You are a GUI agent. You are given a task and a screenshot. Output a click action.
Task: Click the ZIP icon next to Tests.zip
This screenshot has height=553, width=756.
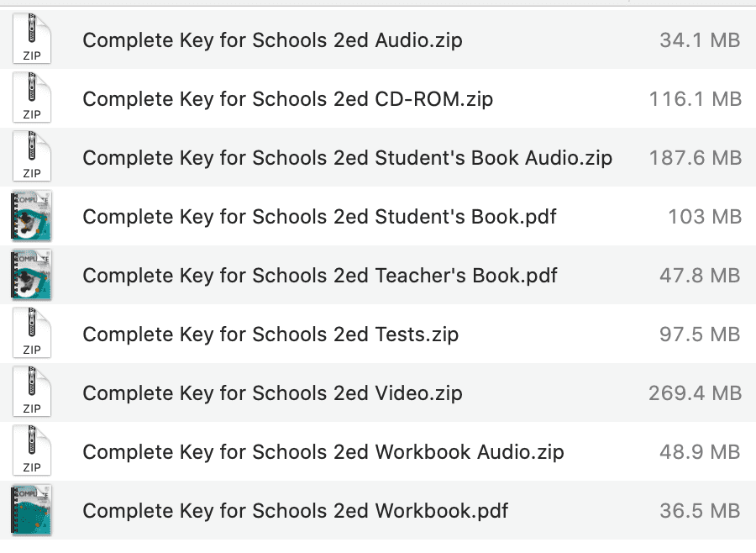[31, 333]
